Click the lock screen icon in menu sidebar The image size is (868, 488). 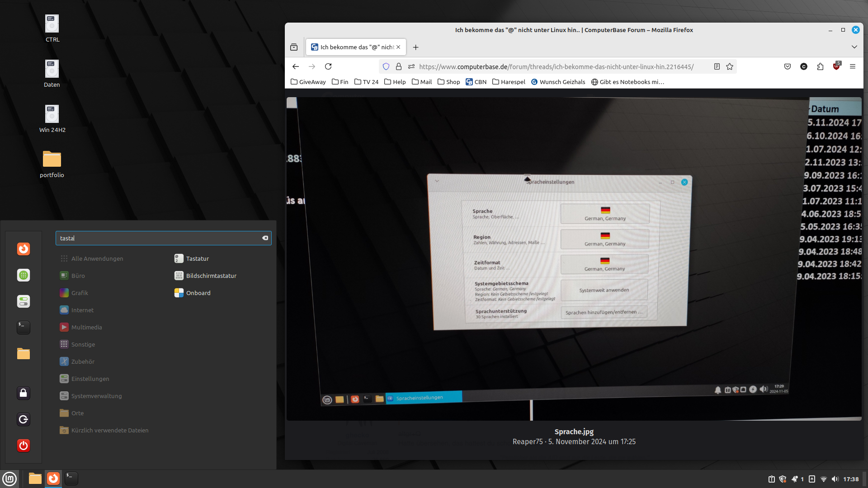point(24,393)
